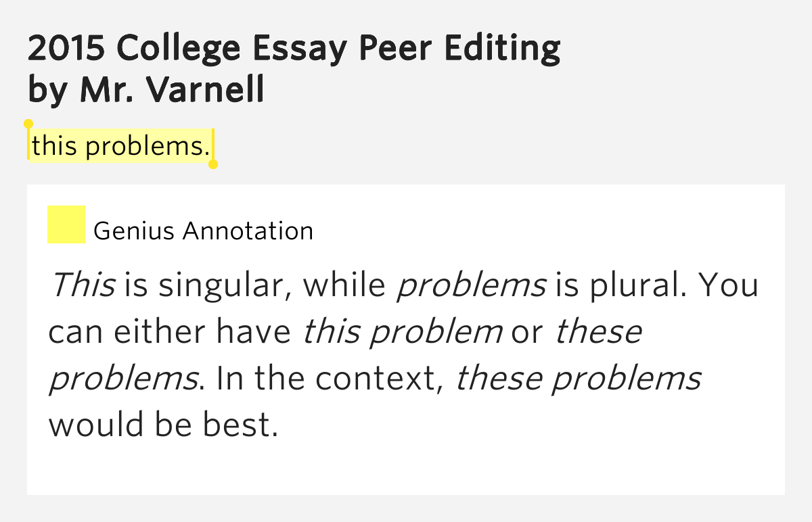Click the word "singular" in the annotation

pyautogui.click(x=225, y=285)
